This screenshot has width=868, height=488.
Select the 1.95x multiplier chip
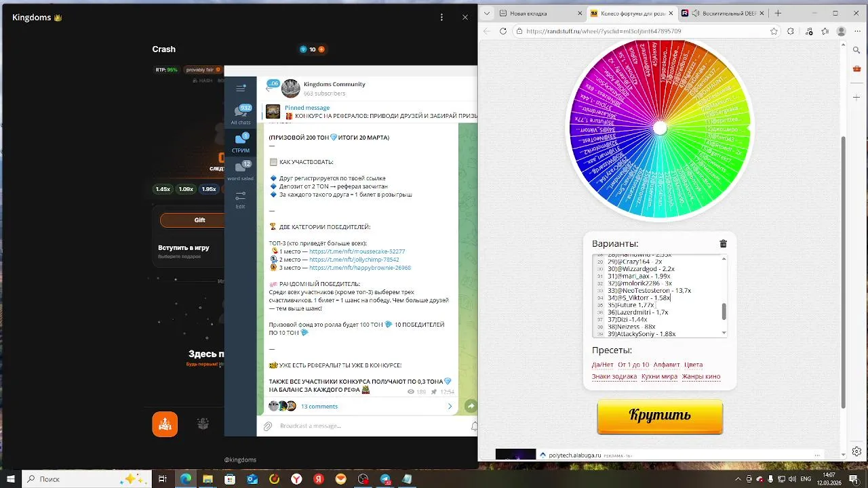click(x=209, y=189)
